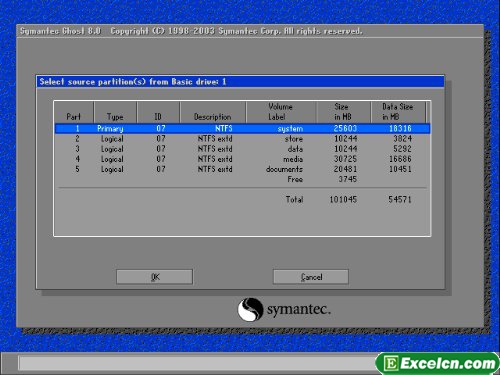Dismiss the dialog with Cancel button

(x=311, y=277)
